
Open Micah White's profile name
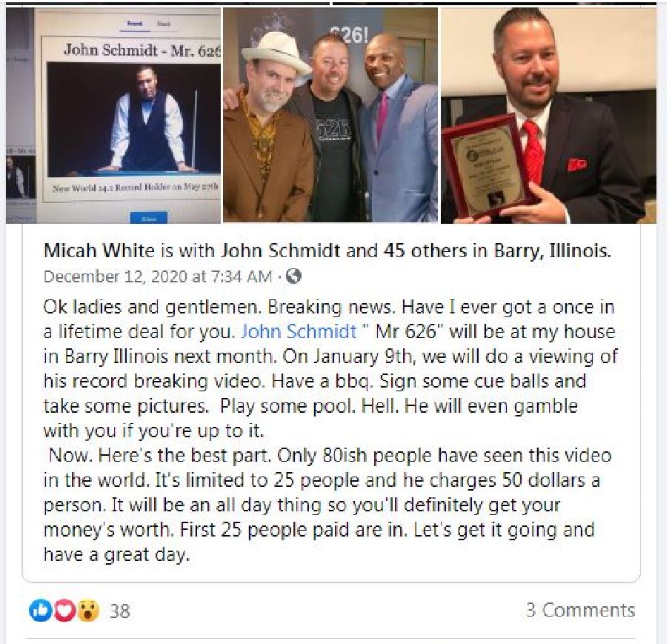point(99,250)
